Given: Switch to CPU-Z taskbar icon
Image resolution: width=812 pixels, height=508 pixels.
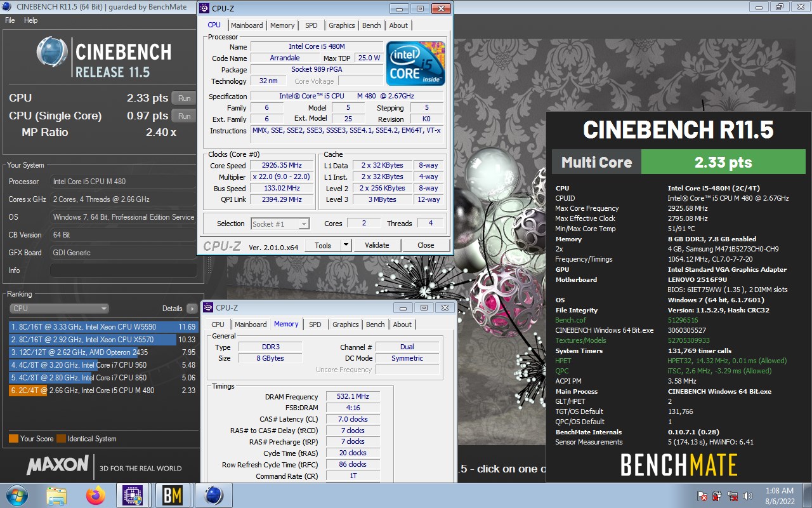Looking at the screenshot, I should point(133,495).
